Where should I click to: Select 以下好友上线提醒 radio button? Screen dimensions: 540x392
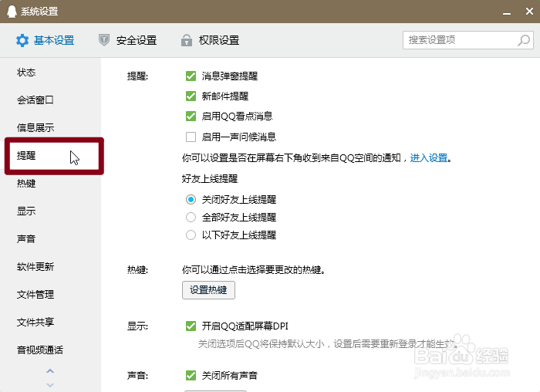(x=191, y=235)
